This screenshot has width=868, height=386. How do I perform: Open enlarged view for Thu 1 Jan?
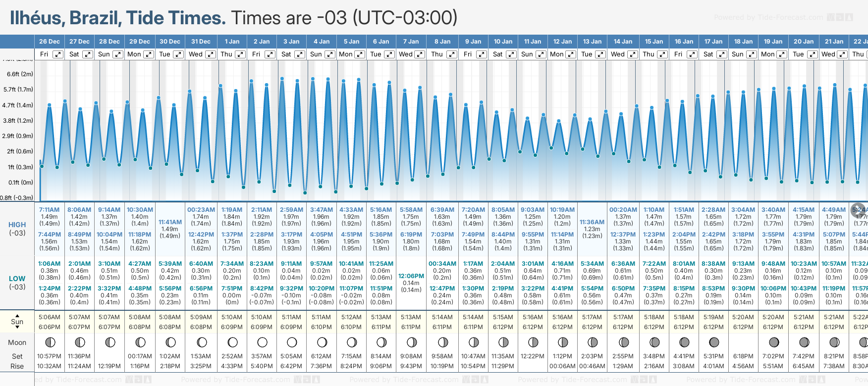pos(240,54)
